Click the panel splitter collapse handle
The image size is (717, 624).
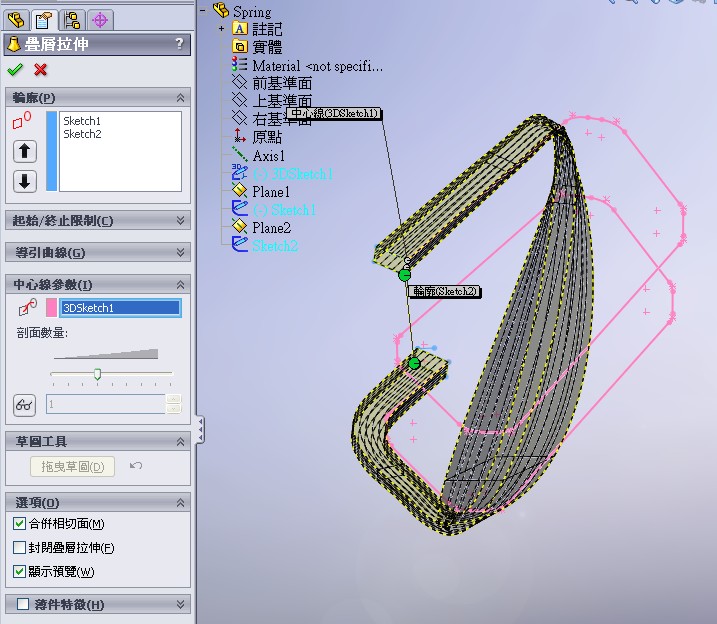200,429
